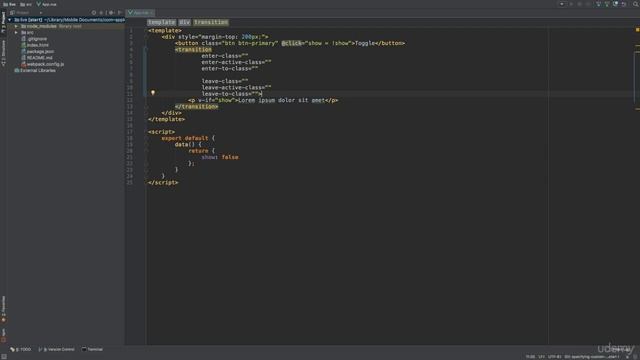640x360 pixels.
Task: Toggle the Structure tool window tab
Action: click(4, 53)
